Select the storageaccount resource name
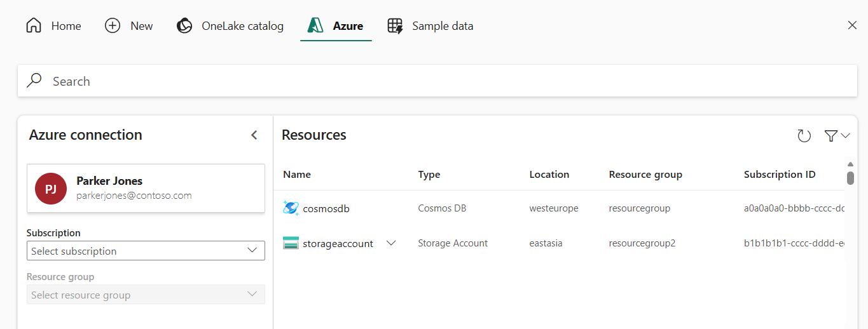The image size is (868, 329). (338, 243)
